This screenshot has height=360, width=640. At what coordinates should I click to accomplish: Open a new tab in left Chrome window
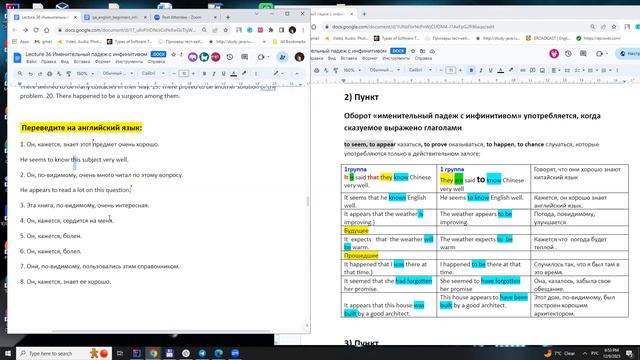tap(228, 17)
